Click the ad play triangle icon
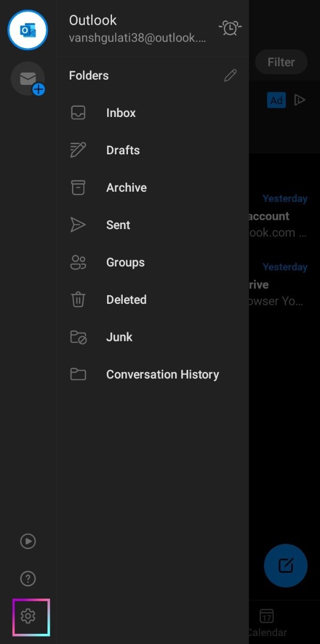Viewport: 320px width, 644px height. pyautogui.click(x=300, y=100)
